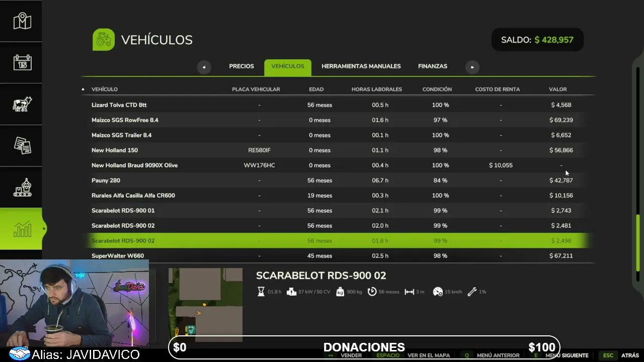Select the SuperWalter W660 row
644x362 pixels.
pos(338,256)
